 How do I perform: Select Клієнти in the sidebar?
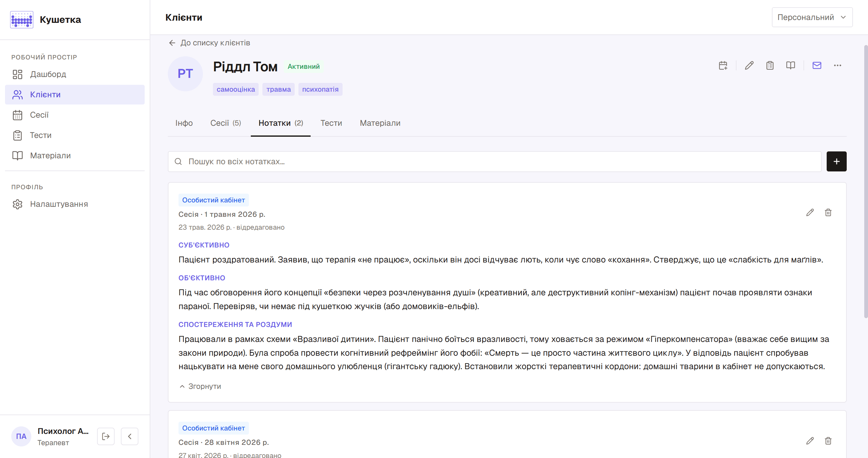[x=75, y=94]
